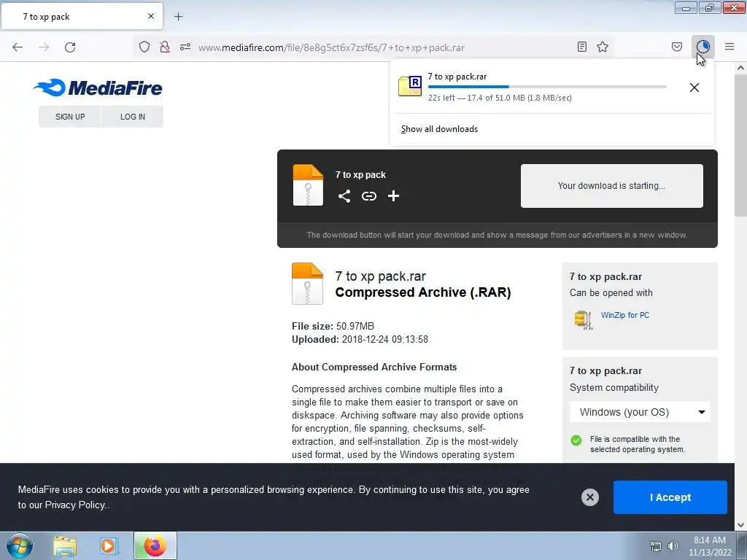Open the Save to Pocket icon

tap(677, 47)
